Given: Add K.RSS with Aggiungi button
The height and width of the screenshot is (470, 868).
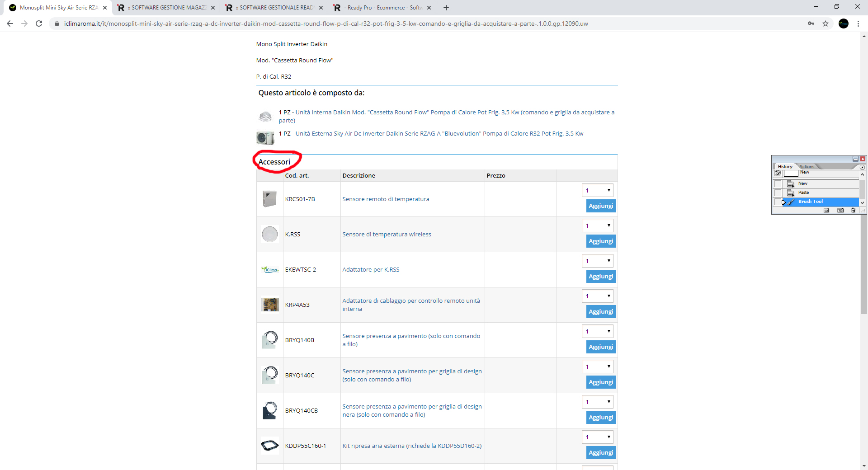Looking at the screenshot, I should pyautogui.click(x=601, y=241).
